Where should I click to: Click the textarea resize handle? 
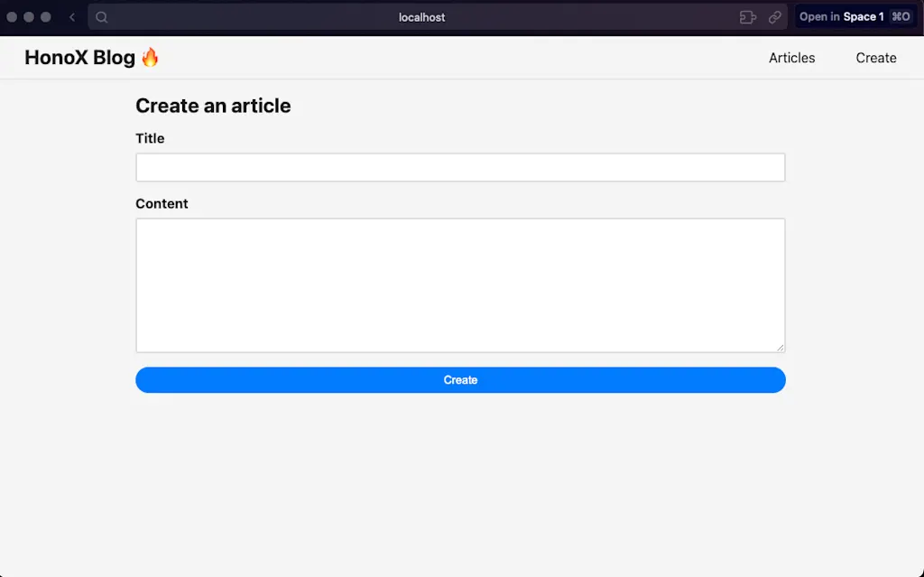(781, 348)
